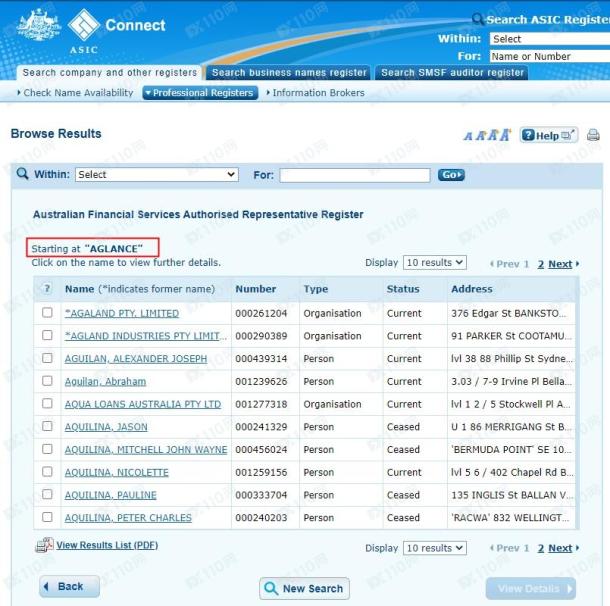Click the Status column header
This screenshot has height=606, width=610.
coord(403,289)
